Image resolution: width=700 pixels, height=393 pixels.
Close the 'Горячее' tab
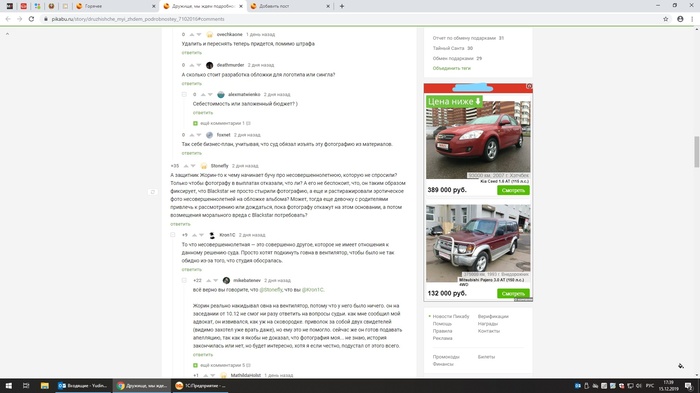(154, 6)
